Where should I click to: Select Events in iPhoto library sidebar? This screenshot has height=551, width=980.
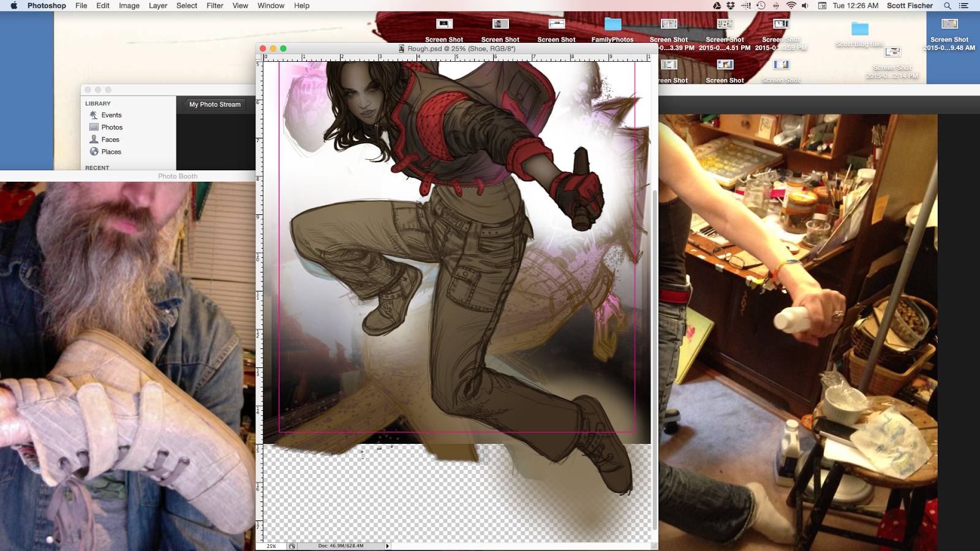[x=111, y=115]
